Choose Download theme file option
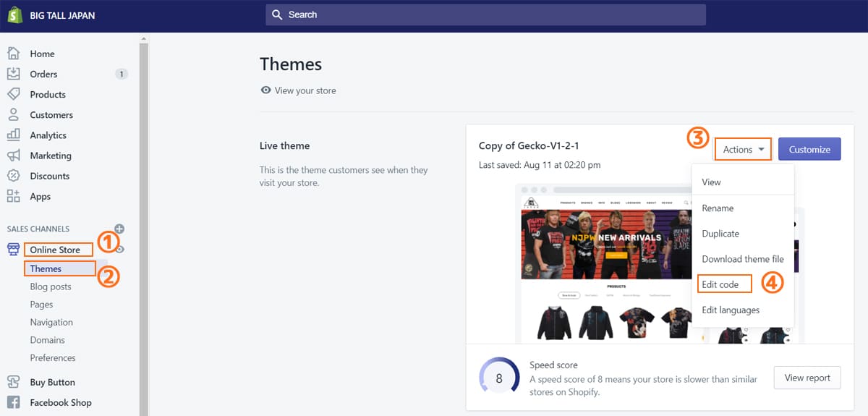868x416 pixels. point(743,259)
